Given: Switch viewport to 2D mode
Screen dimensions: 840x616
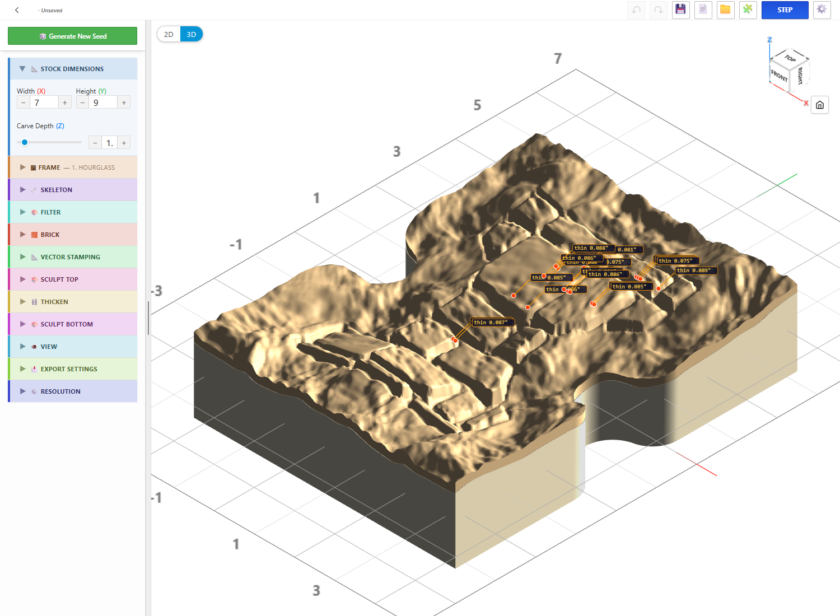Looking at the screenshot, I should 169,34.
